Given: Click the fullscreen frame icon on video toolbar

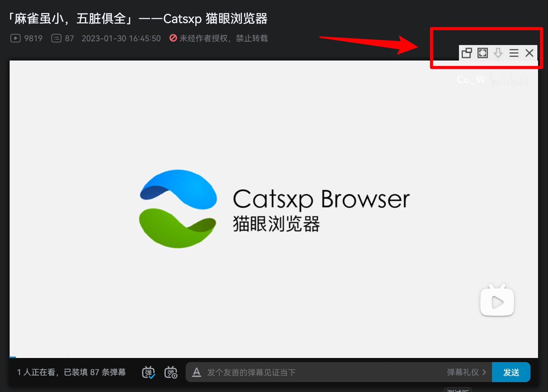Looking at the screenshot, I should click(x=482, y=53).
